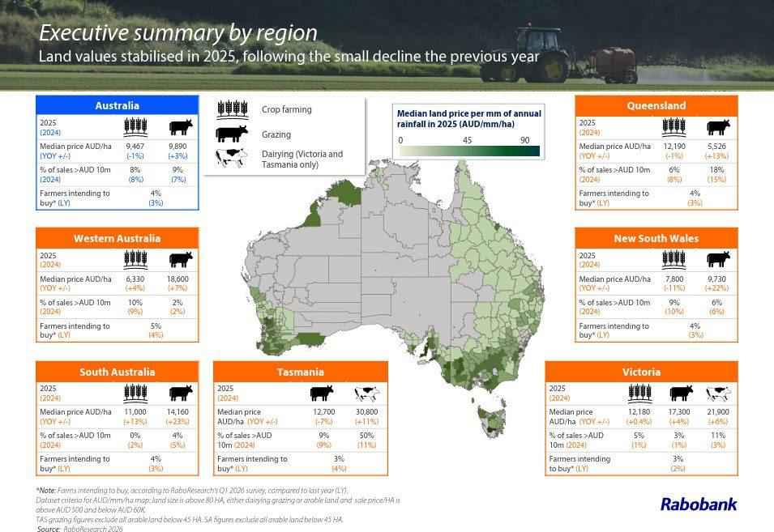Select the crop icon in Victoria panel
The height and width of the screenshot is (532, 774).
coord(640,394)
